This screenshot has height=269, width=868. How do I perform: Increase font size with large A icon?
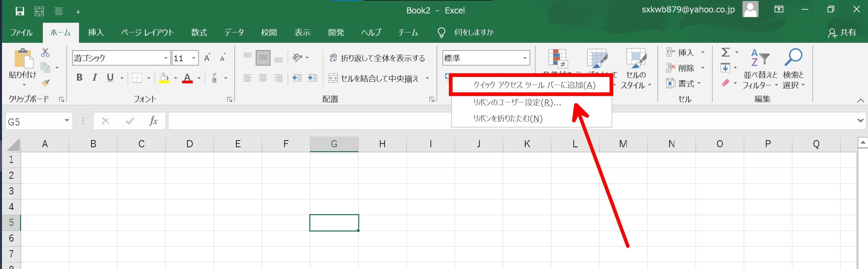tap(207, 58)
